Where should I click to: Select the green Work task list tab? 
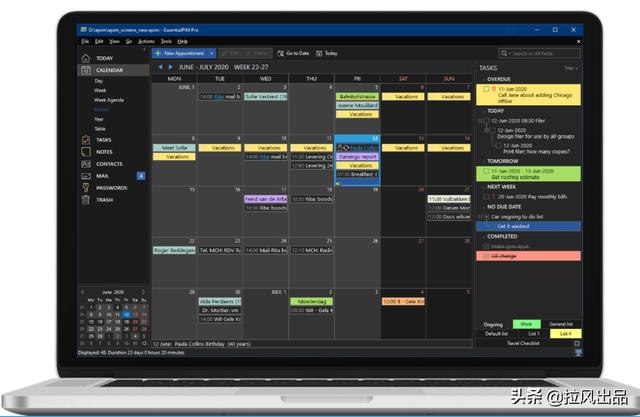(x=527, y=324)
